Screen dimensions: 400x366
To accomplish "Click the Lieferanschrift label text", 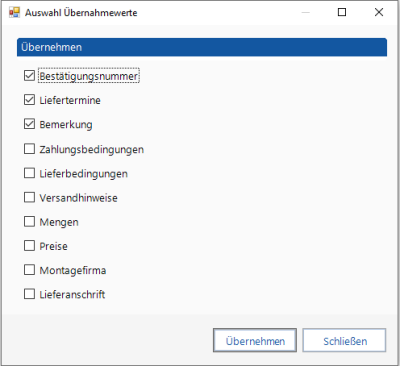I will click(72, 294).
